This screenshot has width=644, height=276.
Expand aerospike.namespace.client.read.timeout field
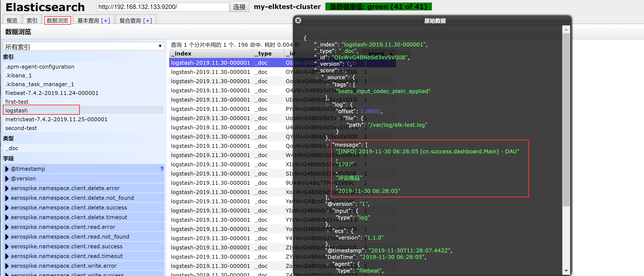pyautogui.click(x=7, y=256)
